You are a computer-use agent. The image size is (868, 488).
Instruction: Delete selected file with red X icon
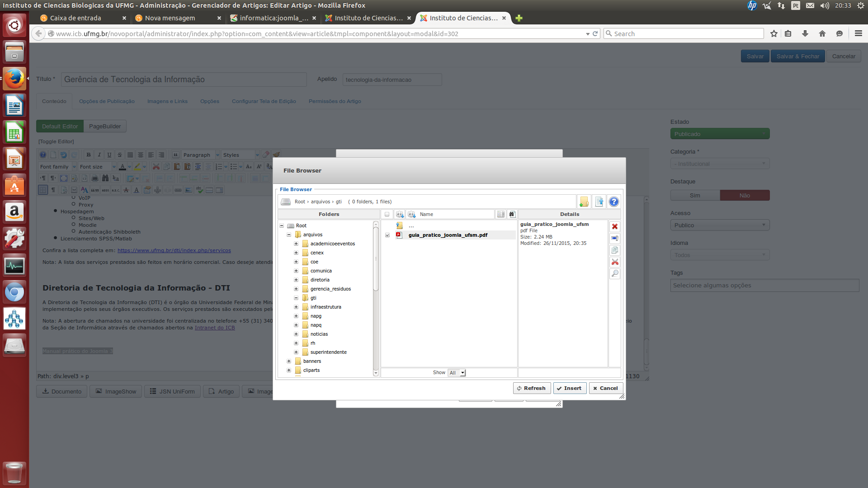[x=615, y=227]
